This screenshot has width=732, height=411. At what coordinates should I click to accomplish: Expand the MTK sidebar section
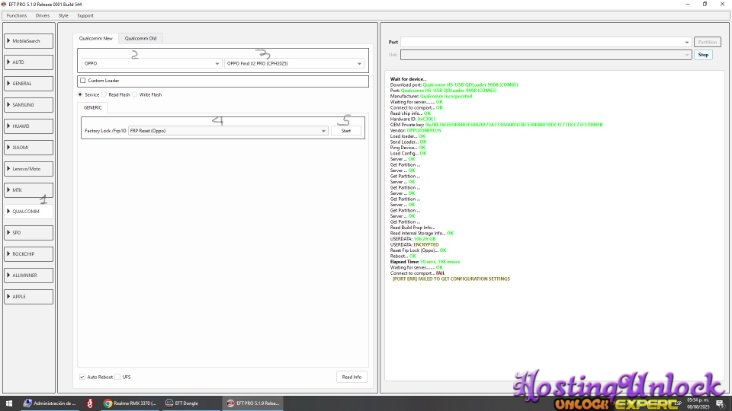pos(29,190)
